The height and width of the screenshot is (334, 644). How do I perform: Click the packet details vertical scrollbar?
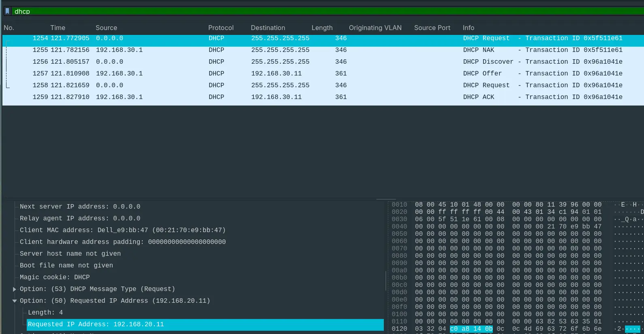click(385, 280)
